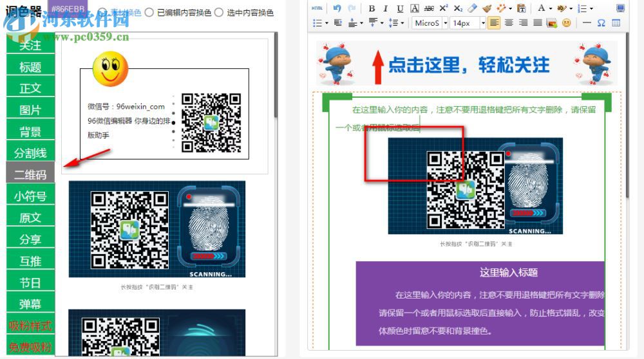Clear formatting with the eraser
This screenshot has width=644, height=359.
click(x=472, y=8)
